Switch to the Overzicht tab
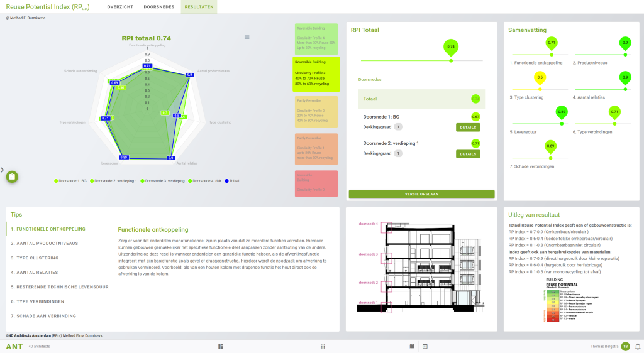 click(x=119, y=7)
